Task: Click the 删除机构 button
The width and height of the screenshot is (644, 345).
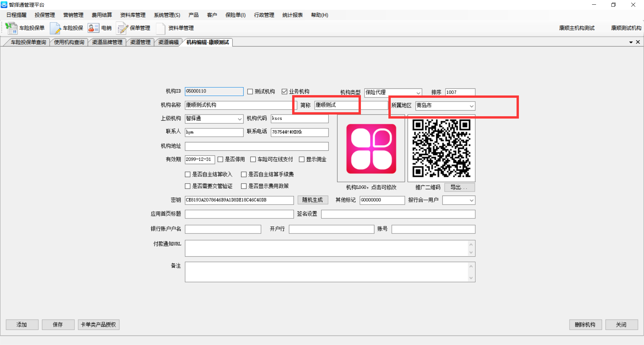Action: tap(585, 325)
